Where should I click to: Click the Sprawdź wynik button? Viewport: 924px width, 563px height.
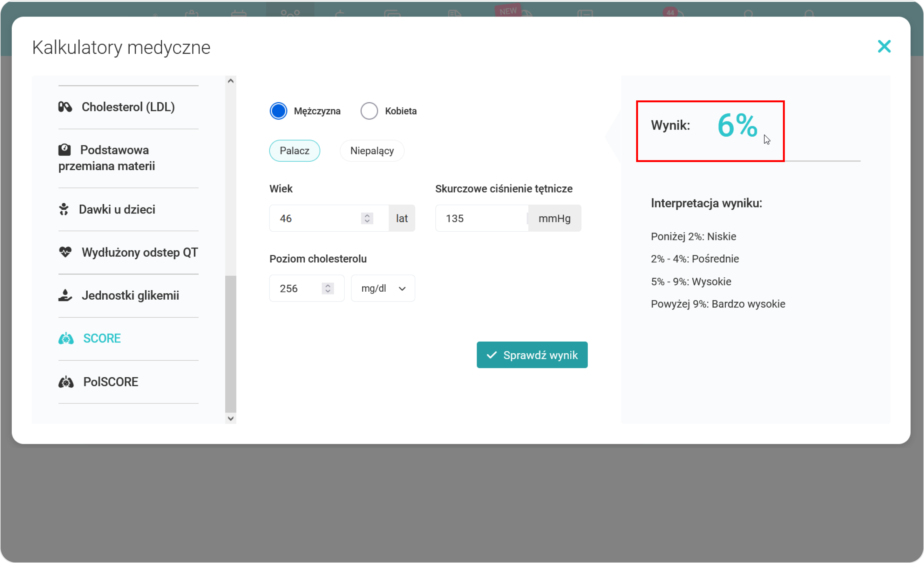coord(532,355)
